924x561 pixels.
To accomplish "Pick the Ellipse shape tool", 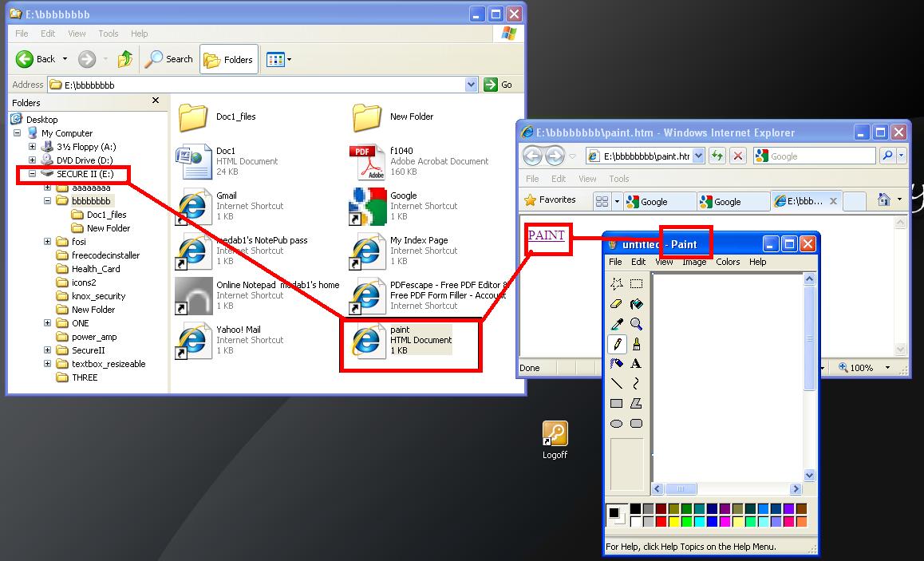I will click(x=616, y=424).
